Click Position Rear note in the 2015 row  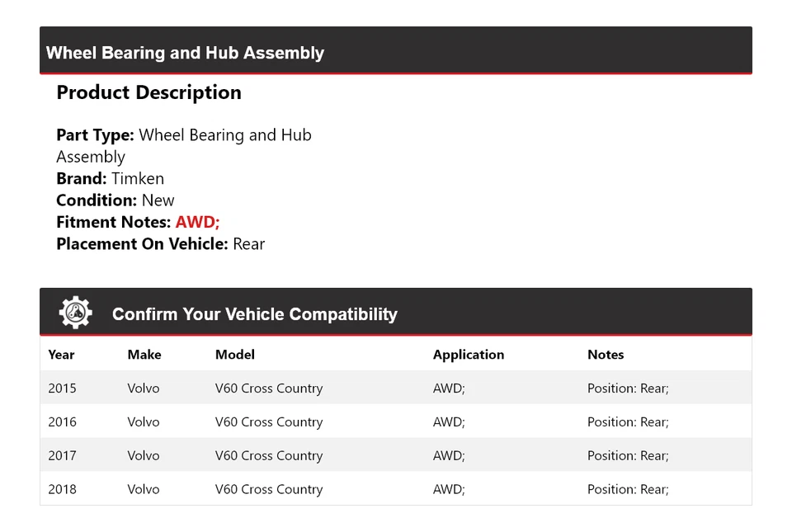(628, 388)
